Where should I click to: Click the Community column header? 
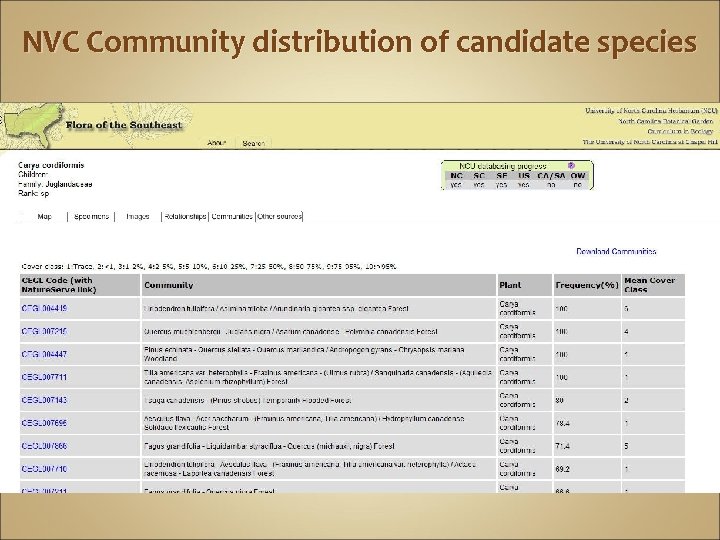tap(319, 285)
